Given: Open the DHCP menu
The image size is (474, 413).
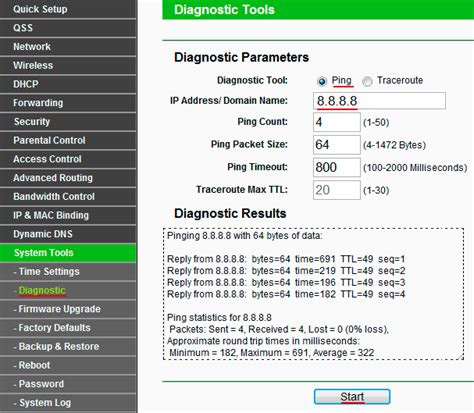Looking at the screenshot, I should click(68, 84).
